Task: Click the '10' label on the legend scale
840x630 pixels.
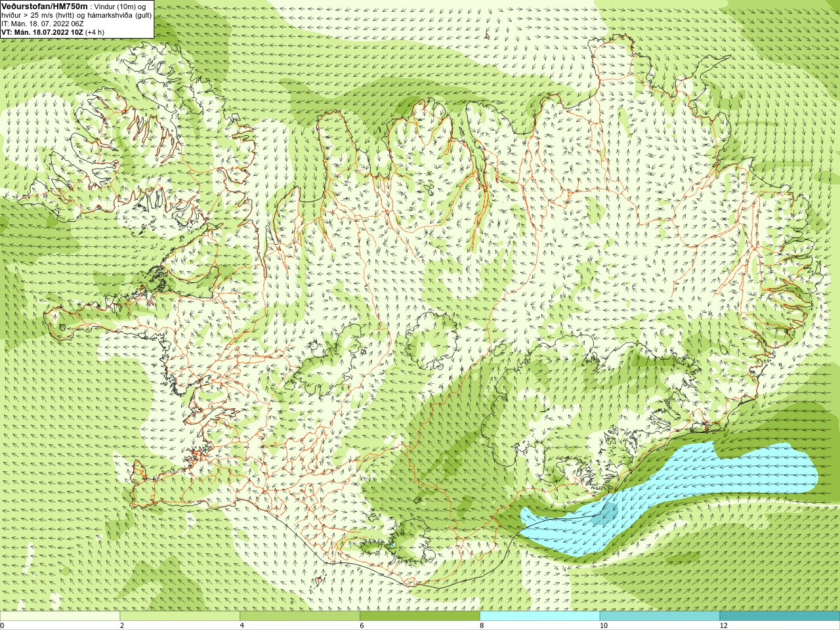Action: click(x=603, y=625)
